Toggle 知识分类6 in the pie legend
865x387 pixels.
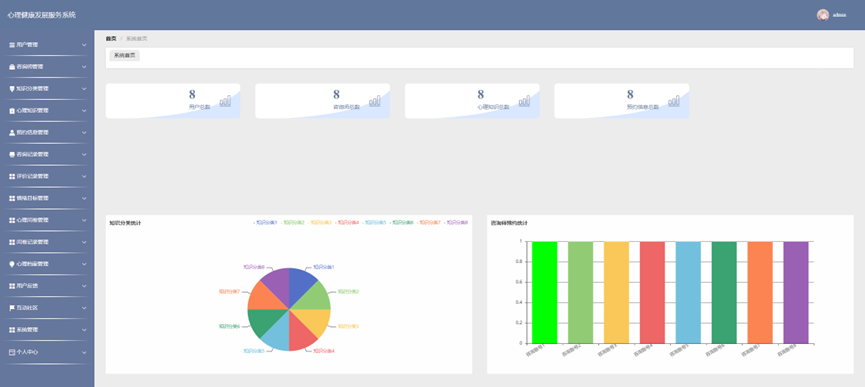(x=402, y=223)
